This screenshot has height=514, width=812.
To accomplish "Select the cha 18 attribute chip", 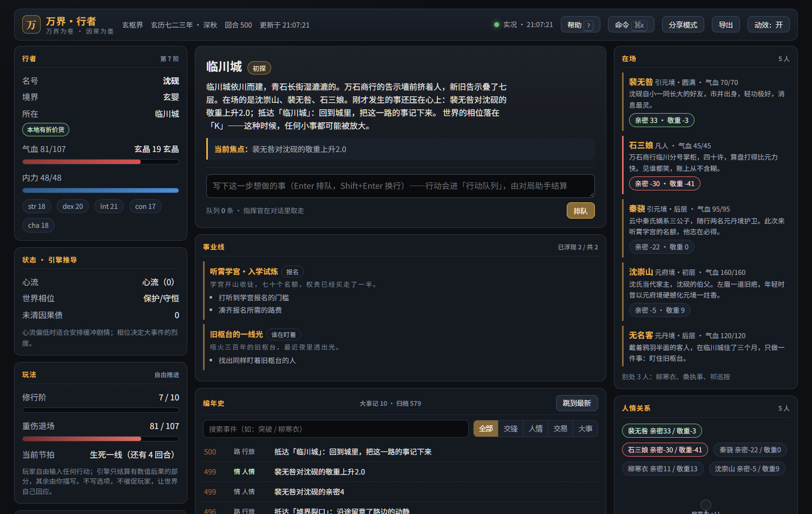I will (38, 225).
